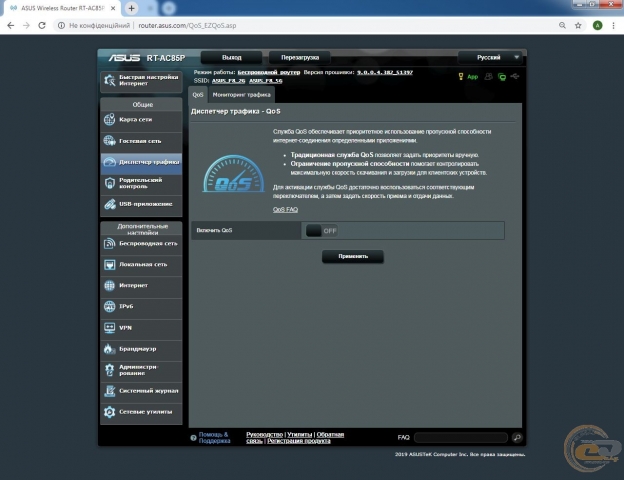Open the QoS FAQ link
This screenshot has width=624, height=480.
(x=285, y=209)
